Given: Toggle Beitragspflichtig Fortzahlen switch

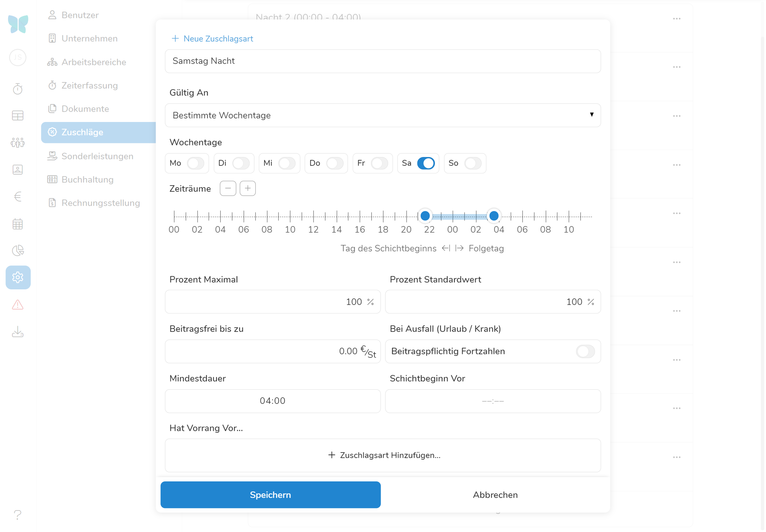Looking at the screenshot, I should [585, 352].
